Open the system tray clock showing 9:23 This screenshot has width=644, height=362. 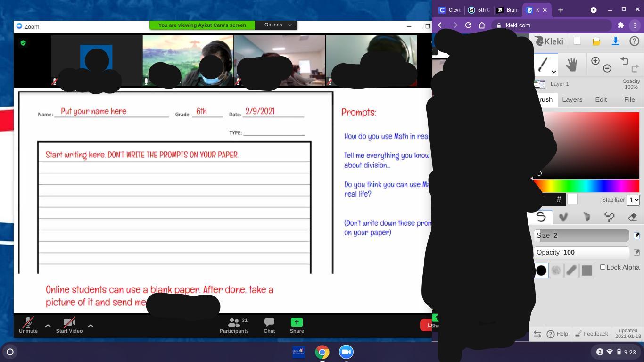pos(630,352)
